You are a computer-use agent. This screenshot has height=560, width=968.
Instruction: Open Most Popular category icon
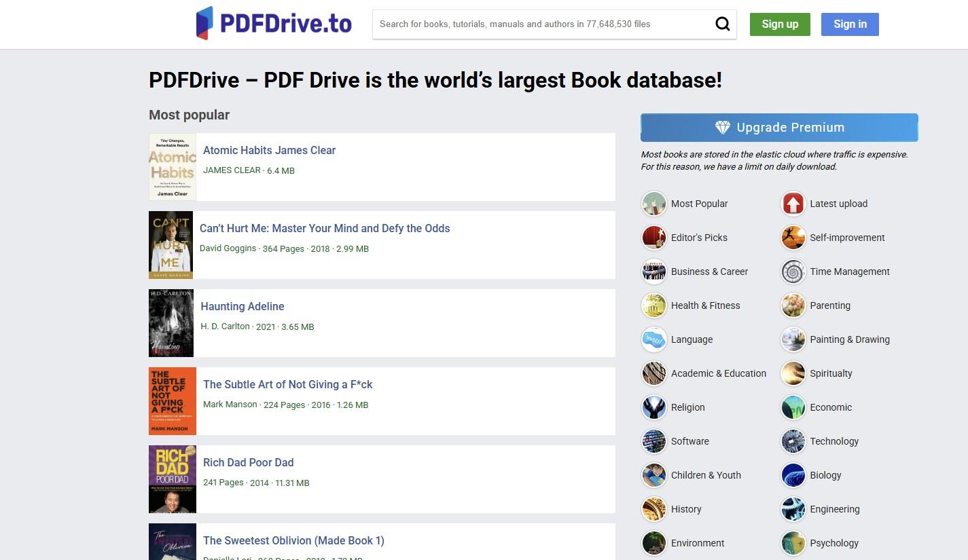pos(654,204)
